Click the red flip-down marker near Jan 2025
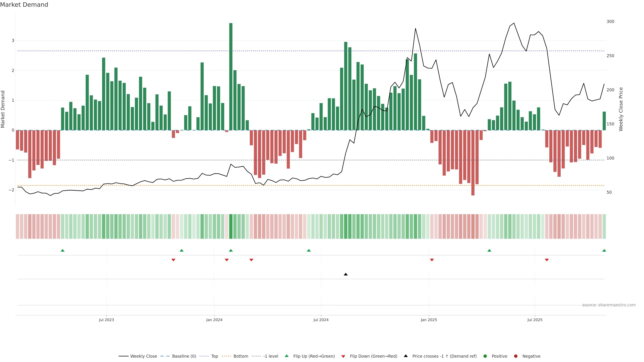Image resolution: width=644 pixels, height=362 pixels. (432, 260)
